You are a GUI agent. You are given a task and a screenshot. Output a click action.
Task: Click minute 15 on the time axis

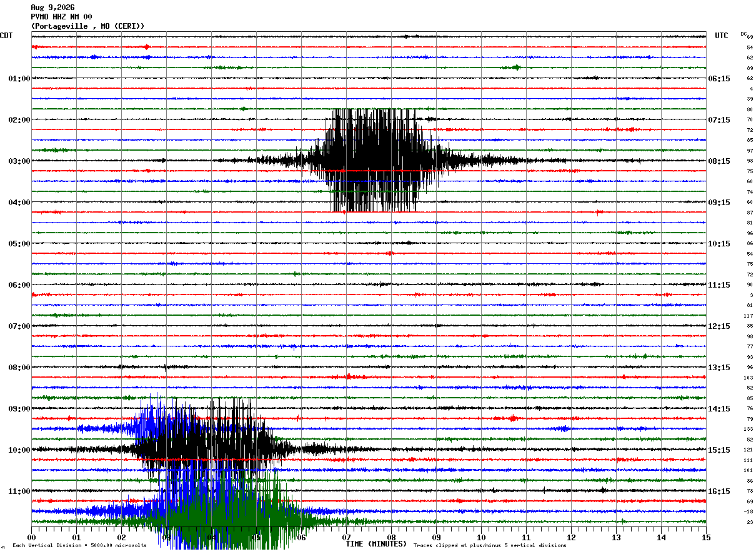tap(706, 537)
